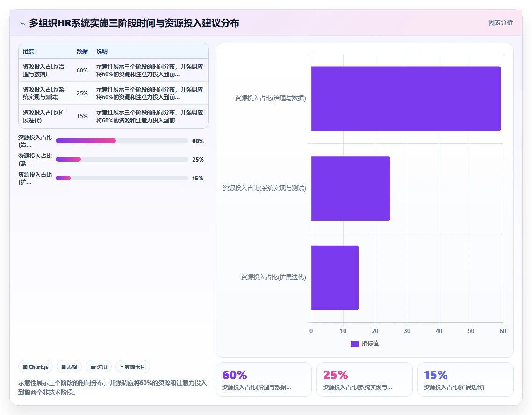Click card caption 资源投入占比(系统实现与...

pos(358,387)
